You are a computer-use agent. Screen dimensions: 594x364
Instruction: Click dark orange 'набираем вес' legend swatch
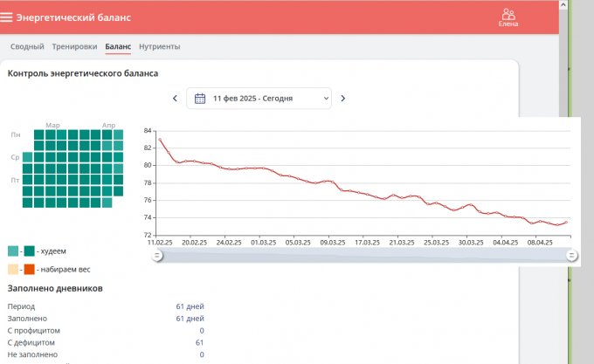(x=29, y=270)
